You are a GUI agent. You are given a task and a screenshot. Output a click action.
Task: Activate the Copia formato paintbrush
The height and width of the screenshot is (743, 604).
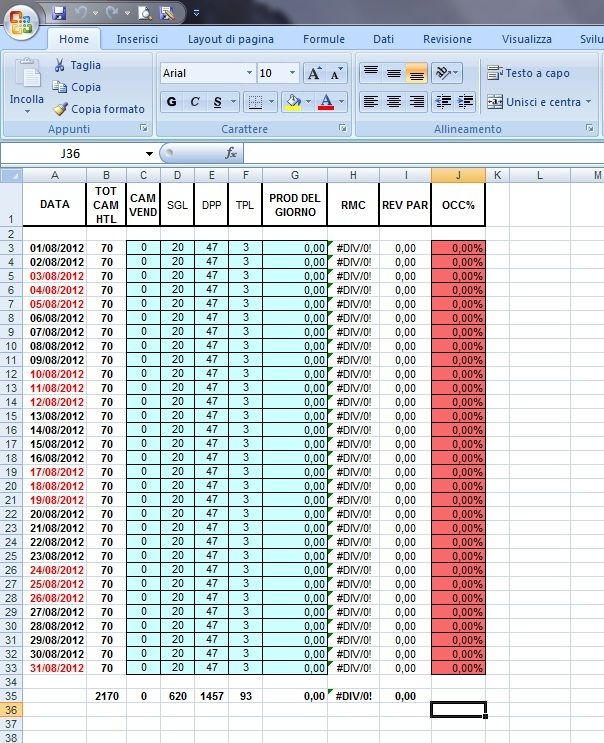pyautogui.click(x=61, y=109)
